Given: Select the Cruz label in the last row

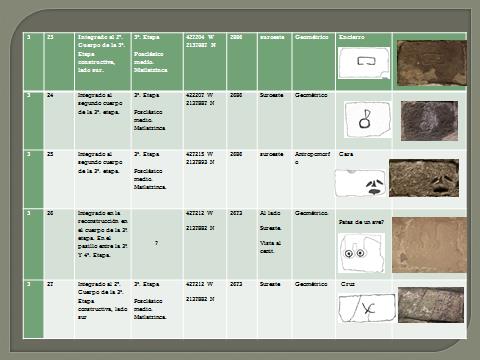Looking at the screenshot, I should [348, 284].
